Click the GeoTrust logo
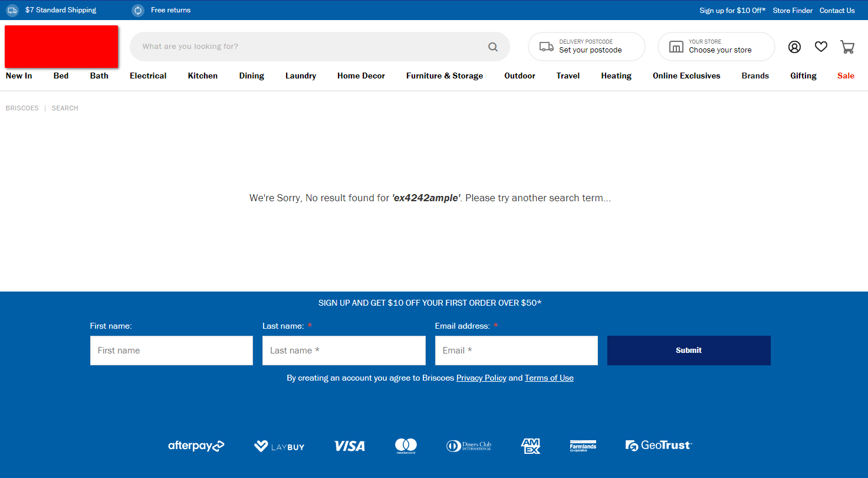Image resolution: width=868 pixels, height=478 pixels. tap(659, 446)
